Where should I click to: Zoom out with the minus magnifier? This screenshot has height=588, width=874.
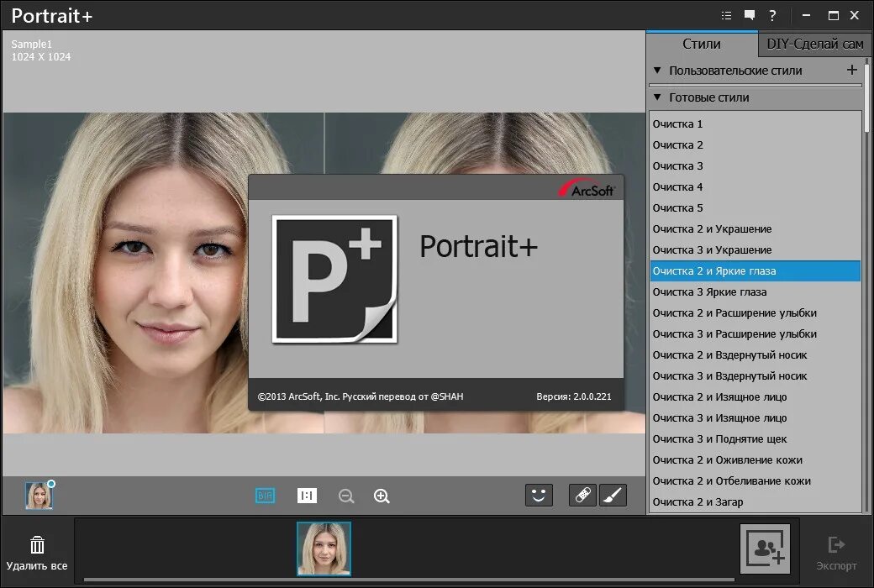[x=346, y=496]
